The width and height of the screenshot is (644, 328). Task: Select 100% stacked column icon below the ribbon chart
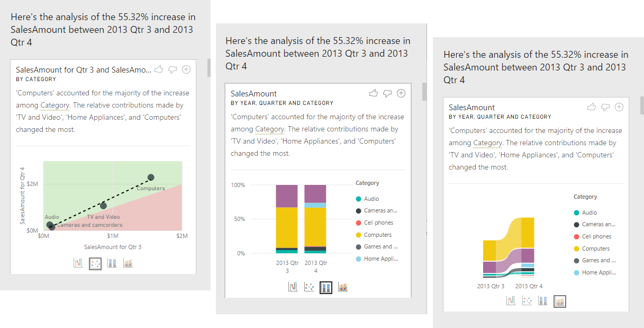point(542,301)
